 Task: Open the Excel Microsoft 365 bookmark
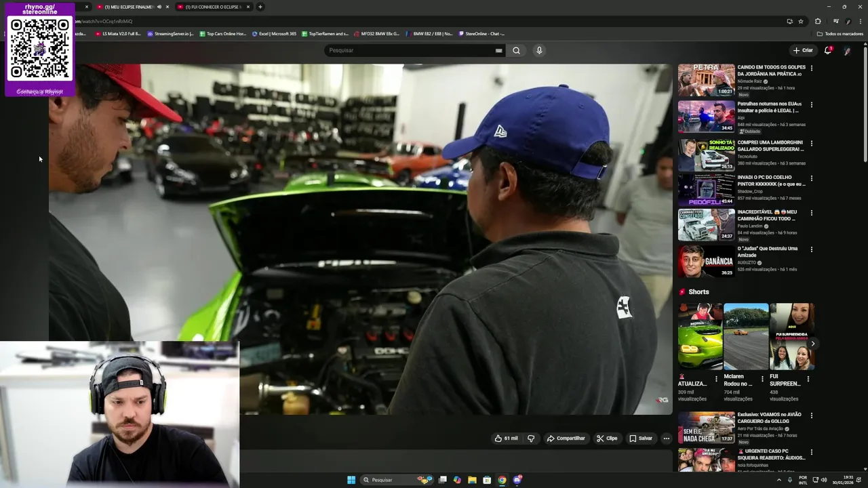coord(274,34)
